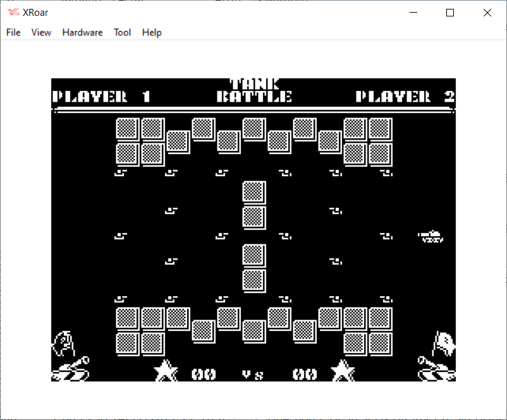
Task: Open the Tool menu
Action: tap(122, 32)
